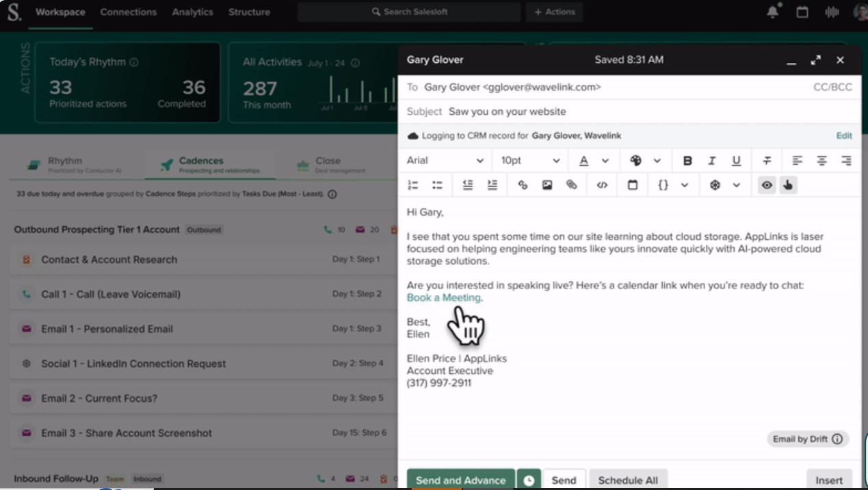Image resolution: width=868 pixels, height=490 pixels.
Task: Toggle strikethrough text formatting
Action: (767, 161)
